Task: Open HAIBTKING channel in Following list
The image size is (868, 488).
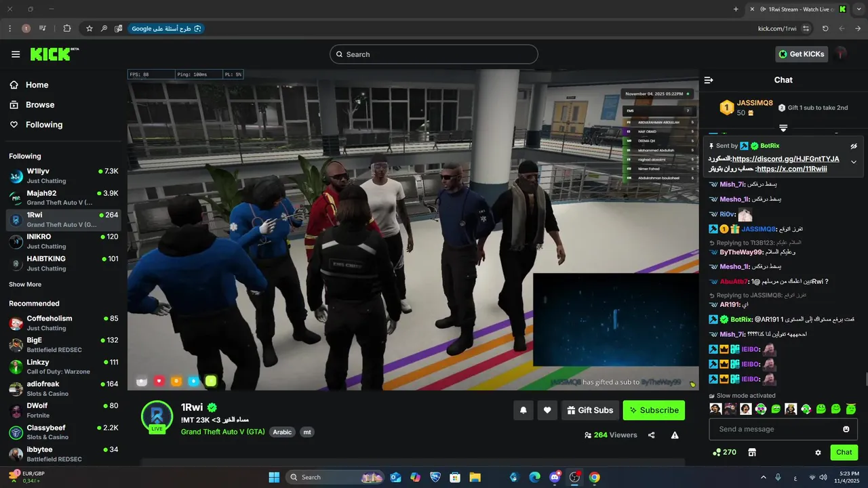Action: click(64, 263)
